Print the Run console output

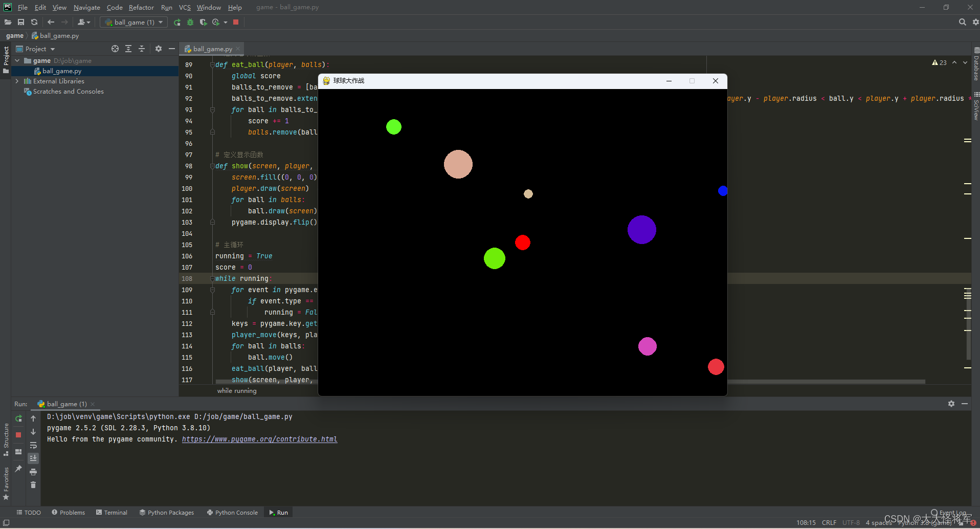click(33, 472)
